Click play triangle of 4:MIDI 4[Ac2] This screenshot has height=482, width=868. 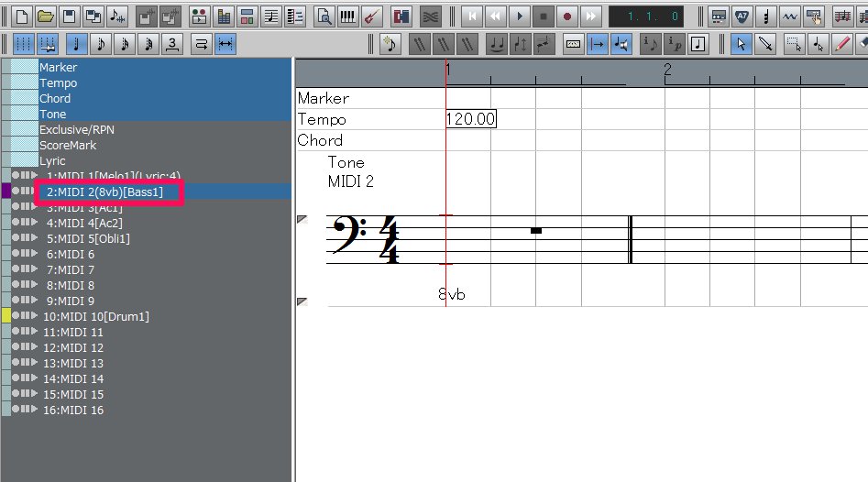(34, 223)
